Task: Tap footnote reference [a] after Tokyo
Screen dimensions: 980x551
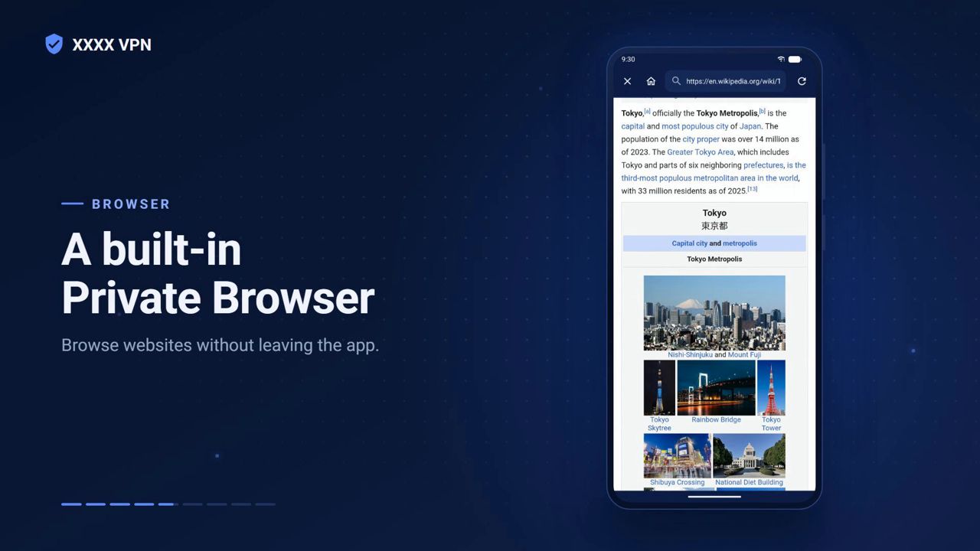Action: coord(647,111)
